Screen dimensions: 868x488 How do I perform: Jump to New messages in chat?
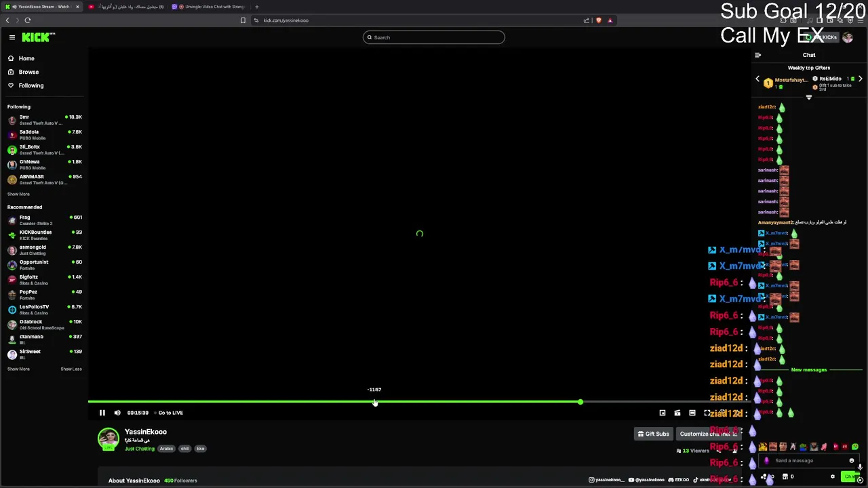click(809, 370)
